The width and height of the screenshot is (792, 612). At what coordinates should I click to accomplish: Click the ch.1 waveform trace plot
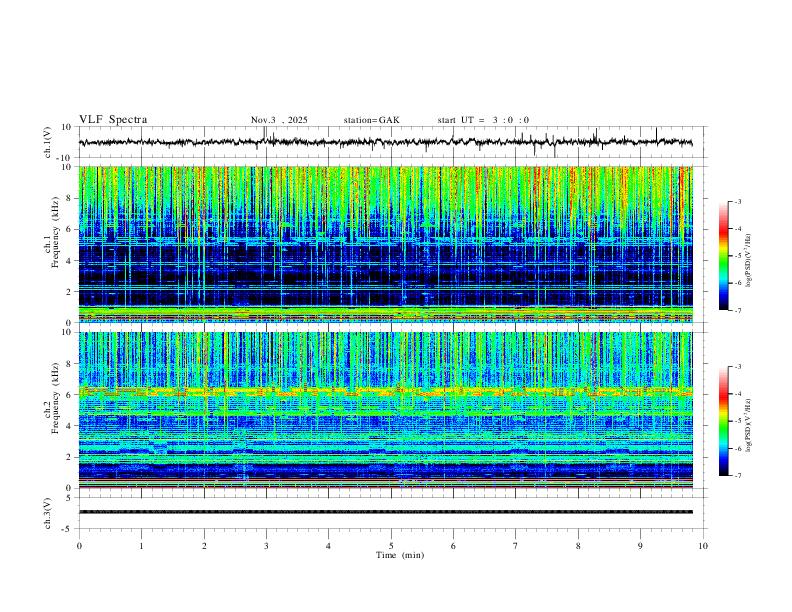click(385, 142)
